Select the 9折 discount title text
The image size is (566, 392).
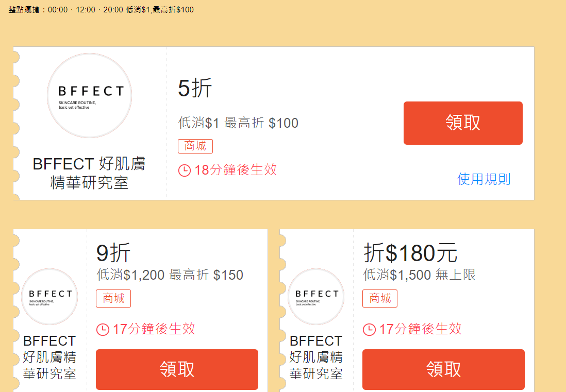point(113,253)
